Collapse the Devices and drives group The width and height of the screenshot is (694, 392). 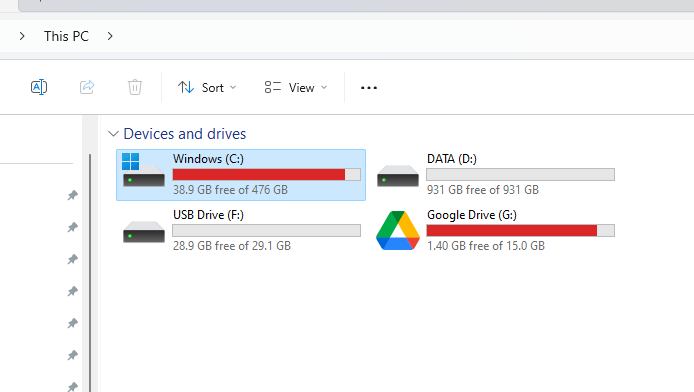(x=113, y=134)
